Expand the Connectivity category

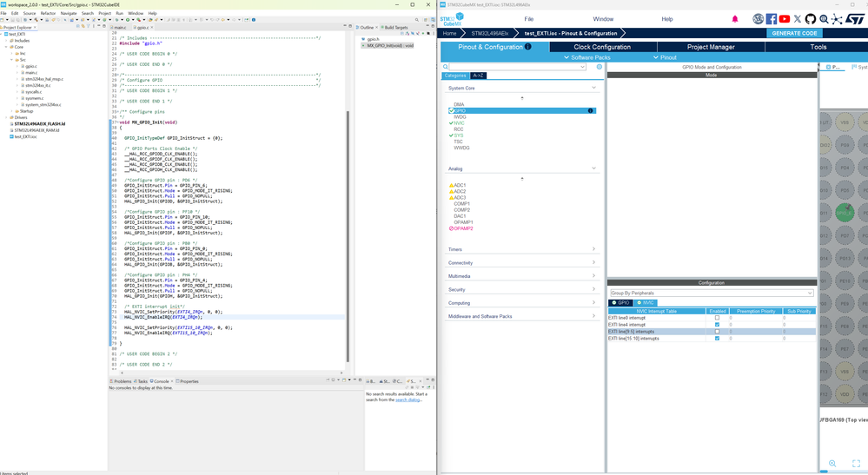[593, 262]
